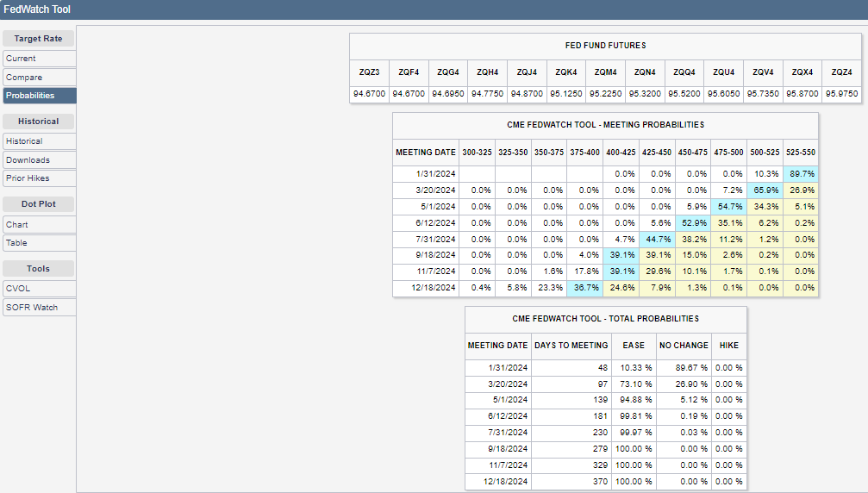Image resolution: width=868 pixels, height=493 pixels.
Task: Select the 95.9750 ZQZ4 price cell
Action: point(841,94)
